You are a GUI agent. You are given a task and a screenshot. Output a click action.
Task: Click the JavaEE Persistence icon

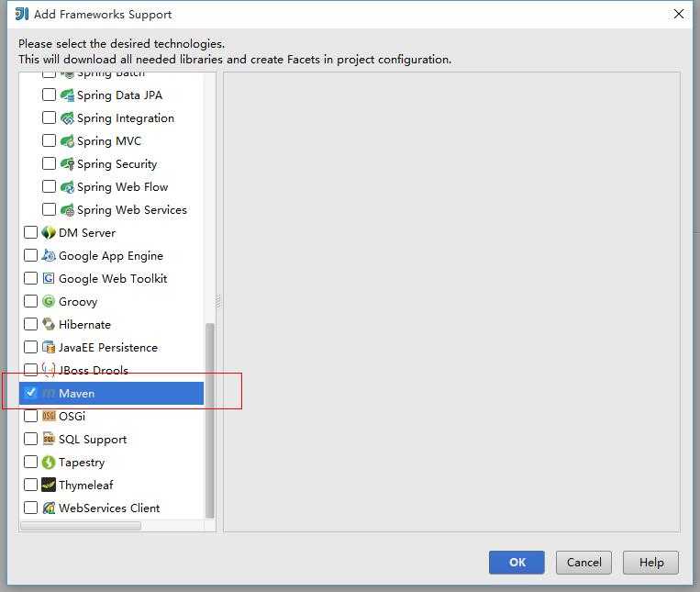point(49,347)
